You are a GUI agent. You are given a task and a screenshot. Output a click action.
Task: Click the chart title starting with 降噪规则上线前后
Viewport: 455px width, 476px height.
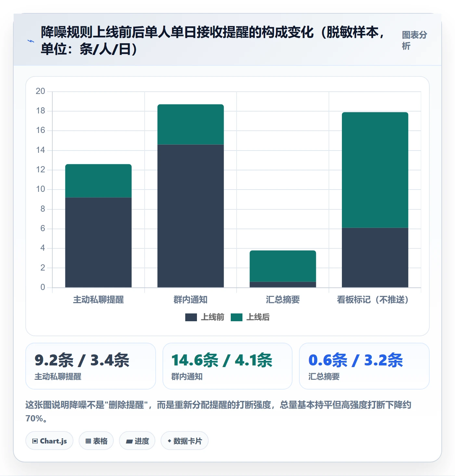click(x=213, y=41)
